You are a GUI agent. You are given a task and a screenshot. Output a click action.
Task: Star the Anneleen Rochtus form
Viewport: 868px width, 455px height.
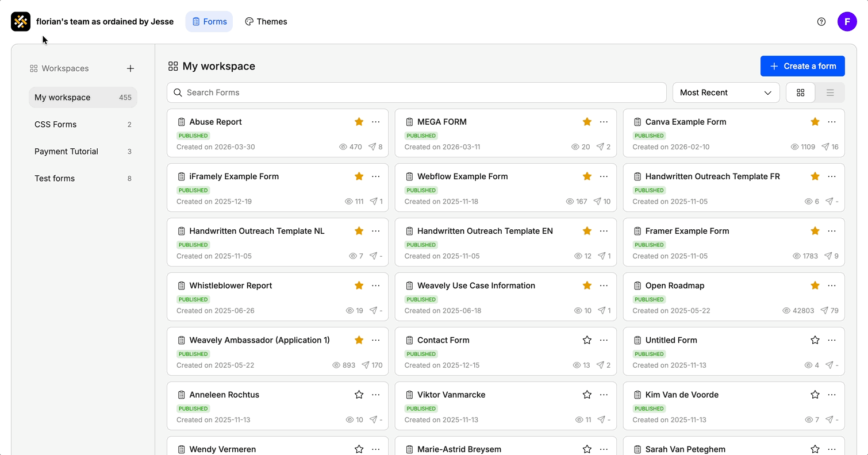(x=359, y=395)
